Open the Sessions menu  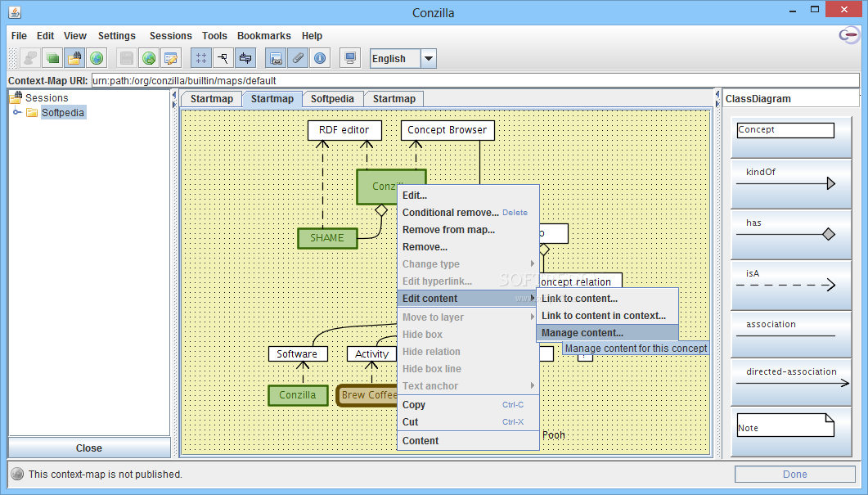[170, 35]
